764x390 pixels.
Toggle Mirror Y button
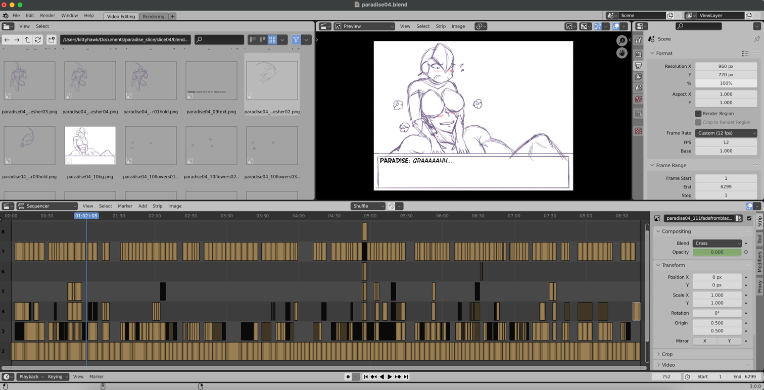coord(729,341)
